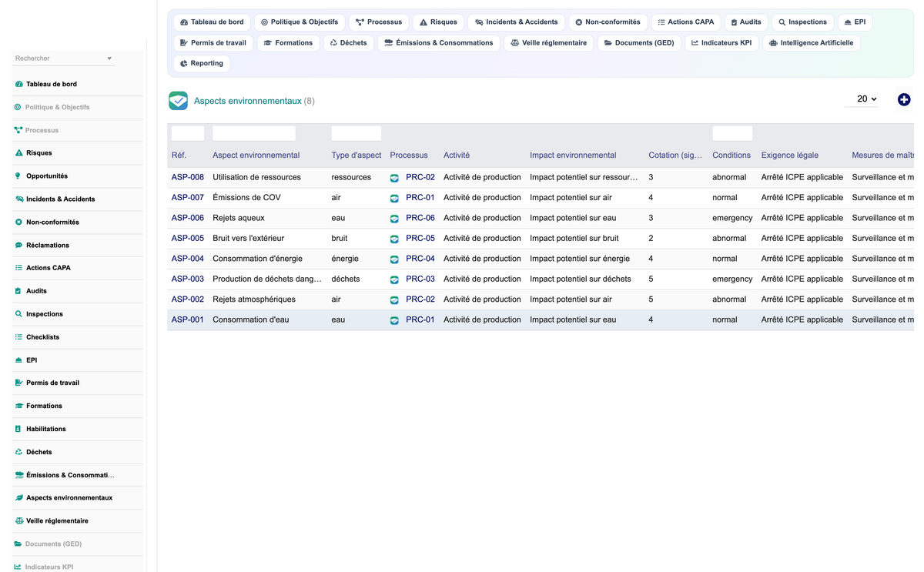Viewport: 924px width, 572px height.
Task: Click the sidebar Permis de travail icon
Action: [x=19, y=383]
